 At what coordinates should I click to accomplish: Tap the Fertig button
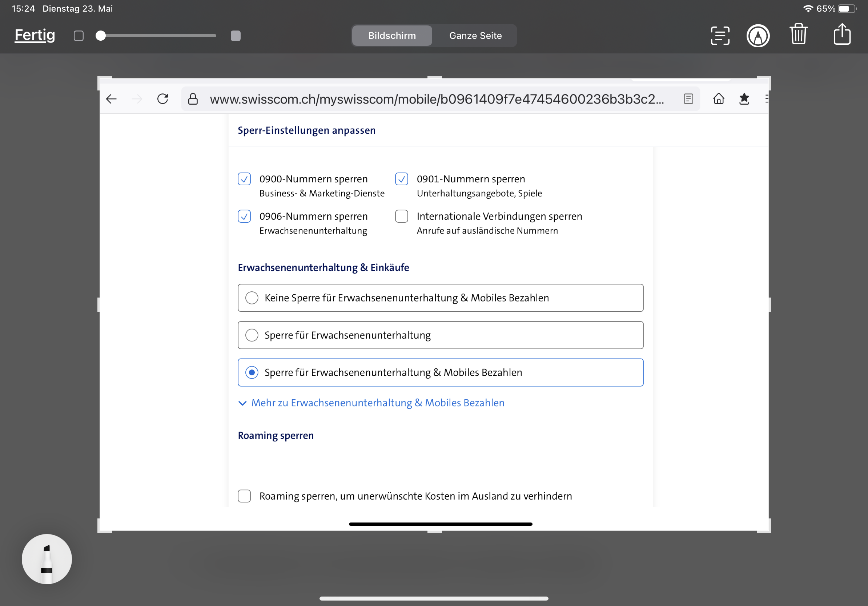35,35
